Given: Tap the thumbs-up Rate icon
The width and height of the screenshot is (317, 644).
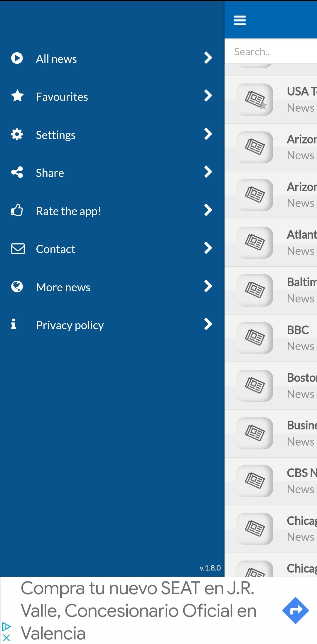Looking at the screenshot, I should point(17,210).
